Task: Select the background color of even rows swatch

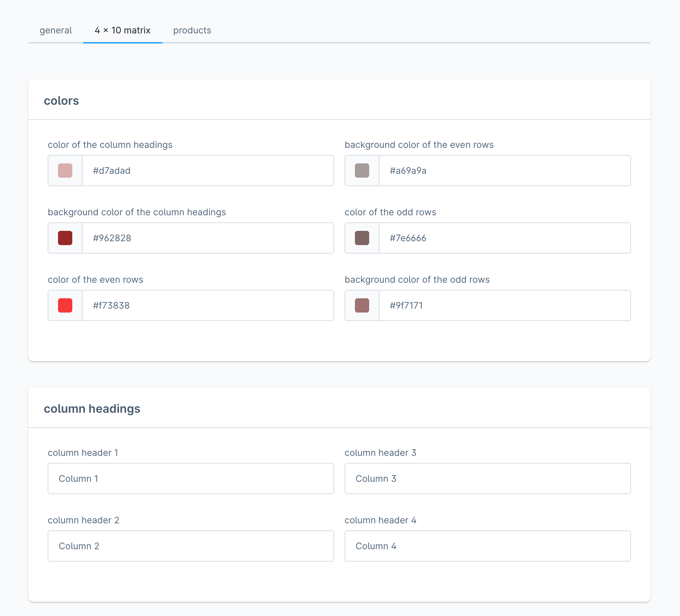Action: 362,171
